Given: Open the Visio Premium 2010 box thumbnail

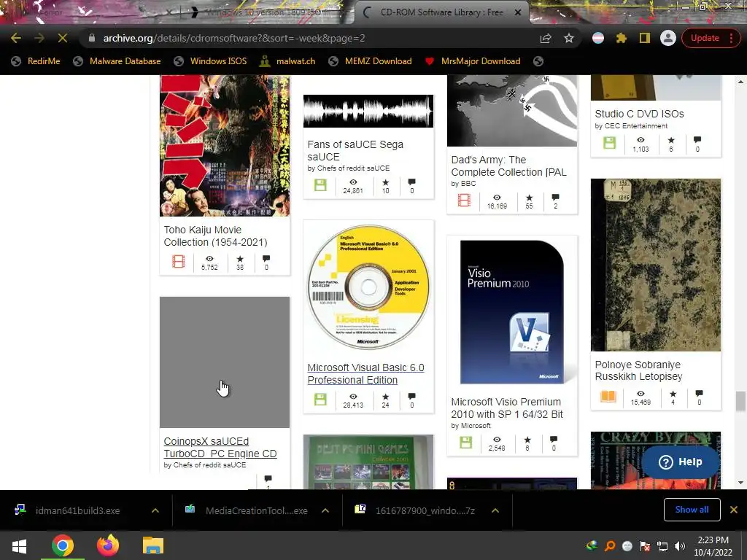Looking at the screenshot, I should (512, 312).
